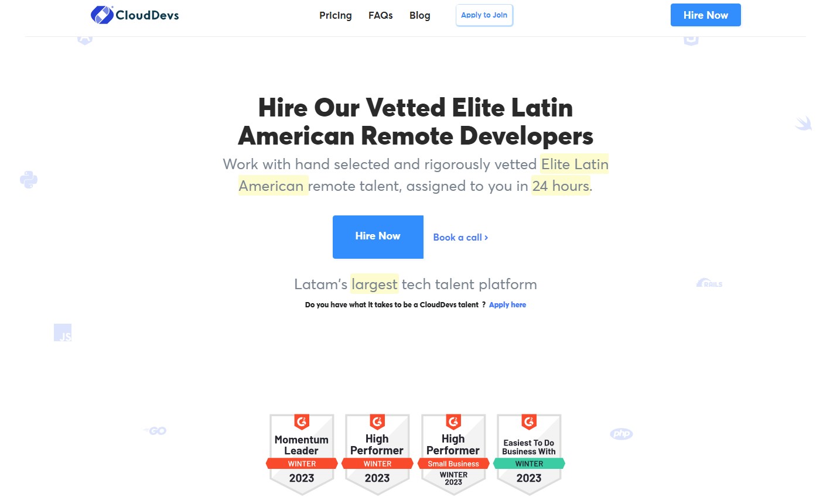Screen dimensions: 823x504
Task: Click the large Hire Now hero button
Action: click(x=378, y=237)
